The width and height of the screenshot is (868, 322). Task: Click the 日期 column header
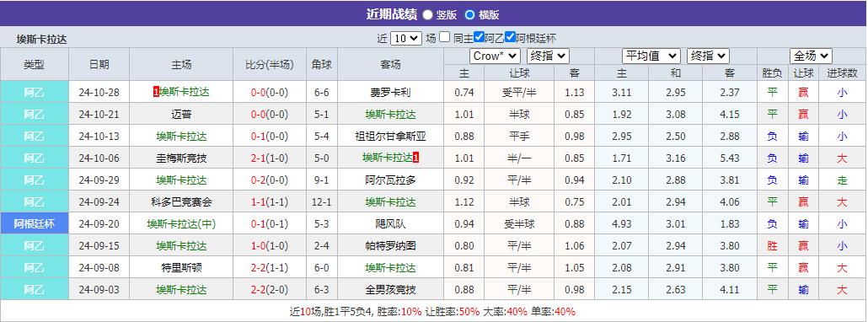[99, 64]
